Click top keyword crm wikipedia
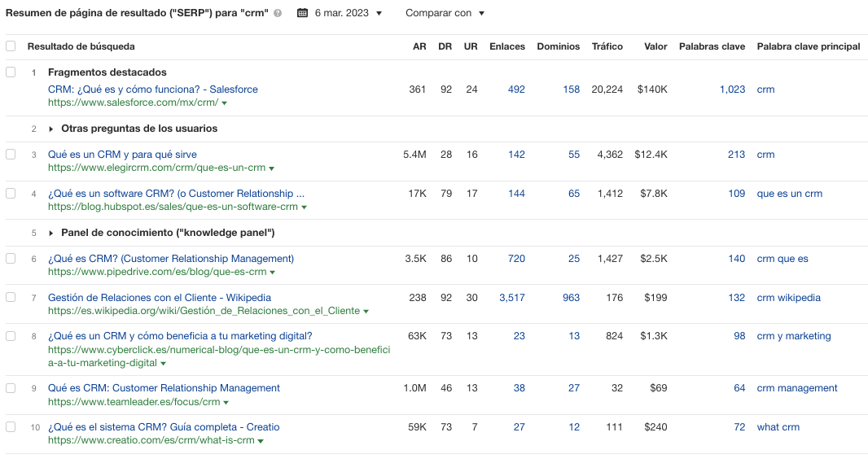 click(x=788, y=297)
